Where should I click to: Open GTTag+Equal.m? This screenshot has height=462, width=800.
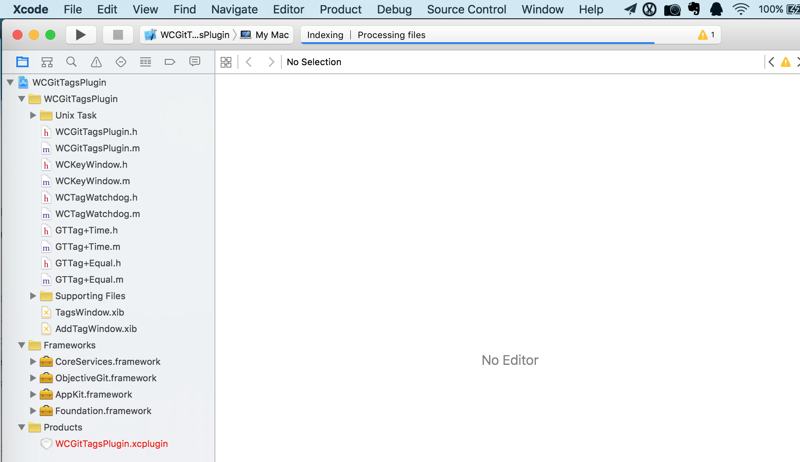coord(89,279)
